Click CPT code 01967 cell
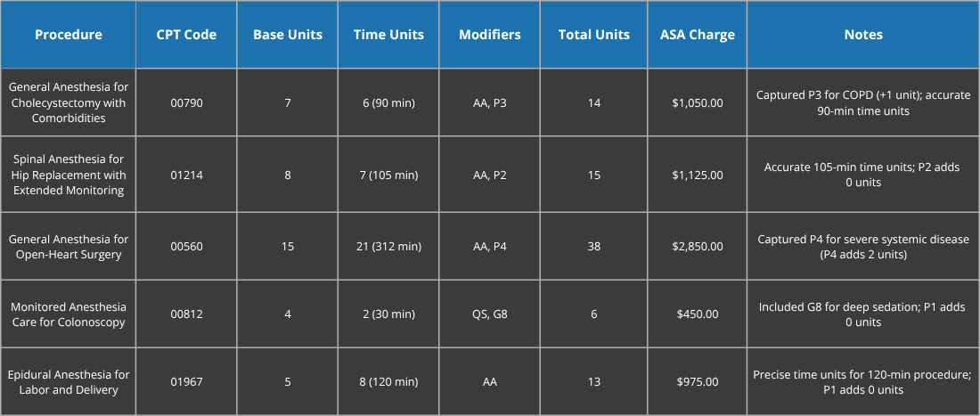 [187, 382]
